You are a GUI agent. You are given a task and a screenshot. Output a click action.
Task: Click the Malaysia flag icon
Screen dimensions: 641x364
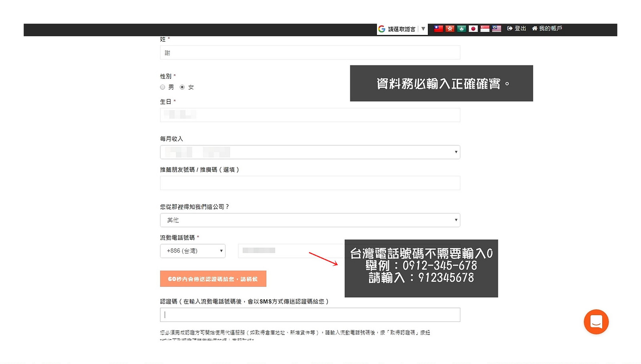tap(496, 28)
